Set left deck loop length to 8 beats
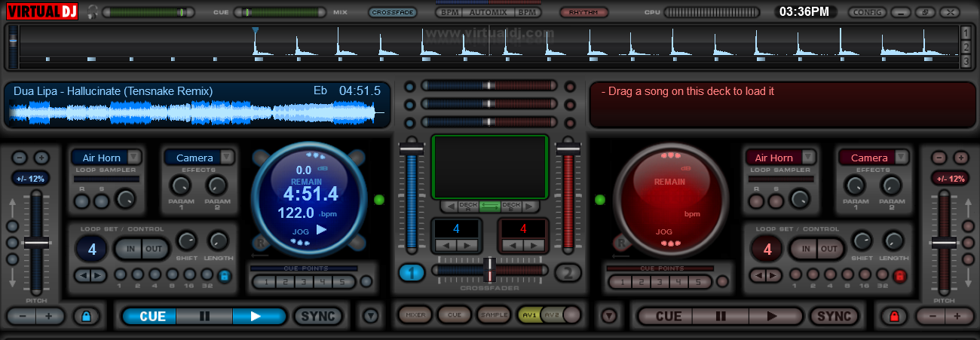This screenshot has width=980, height=340. 171,275
